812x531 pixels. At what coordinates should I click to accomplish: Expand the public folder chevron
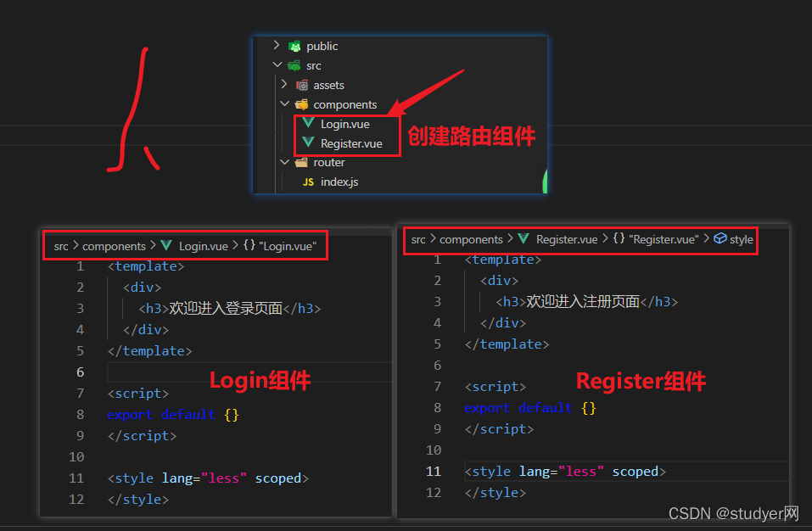pyautogui.click(x=277, y=46)
